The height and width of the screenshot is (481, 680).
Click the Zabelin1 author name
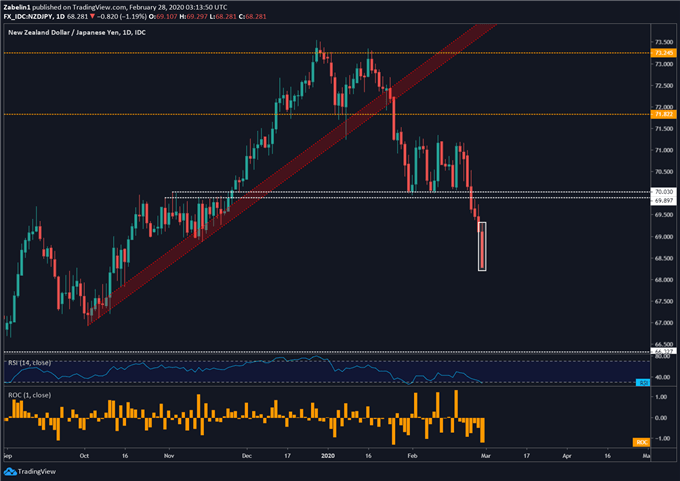pyautogui.click(x=17, y=7)
